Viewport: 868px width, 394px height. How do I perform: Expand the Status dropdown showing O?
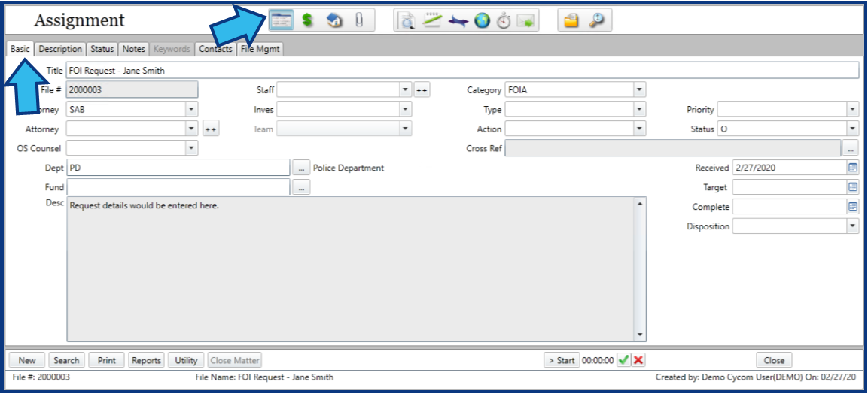click(x=852, y=129)
